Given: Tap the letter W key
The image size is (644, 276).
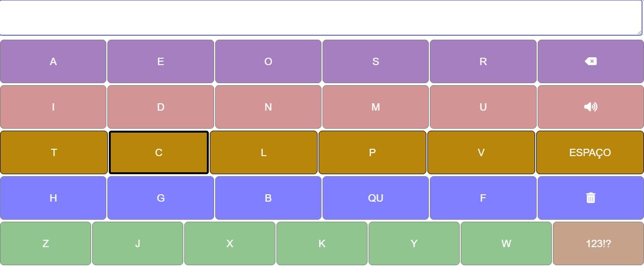Looking at the screenshot, I should click(506, 243).
